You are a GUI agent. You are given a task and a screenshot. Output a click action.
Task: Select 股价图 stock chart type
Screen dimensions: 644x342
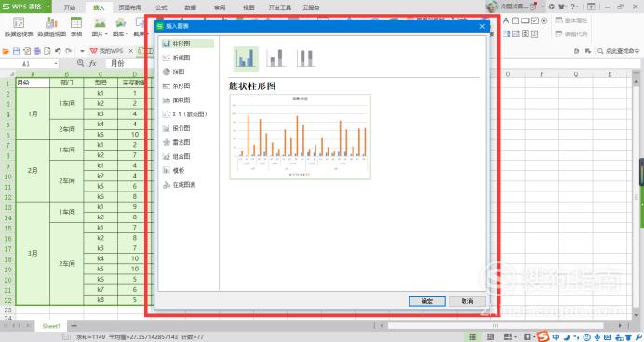click(x=177, y=128)
